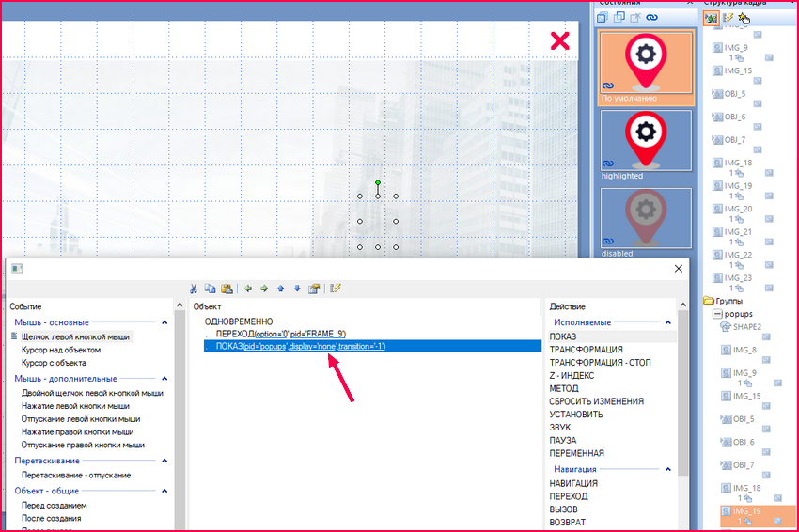Click the star icon in frame structure toolbar
Viewport: 799px width, 532px height.
tap(744, 19)
